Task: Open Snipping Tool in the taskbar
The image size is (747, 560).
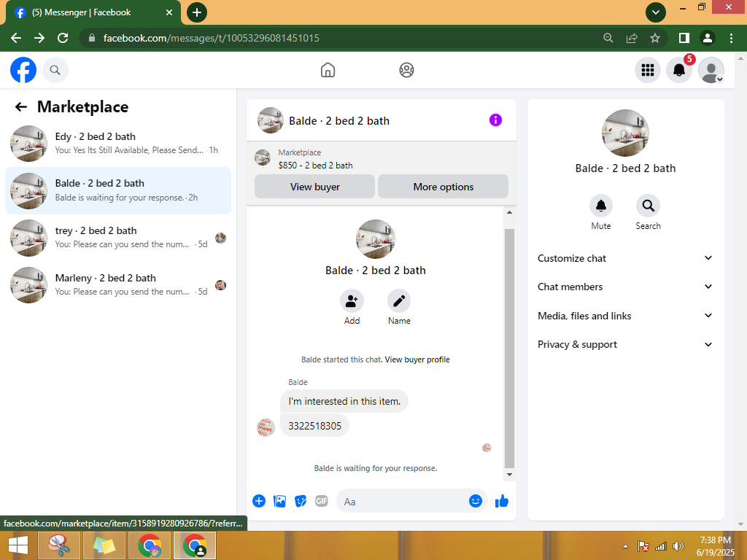Action: click(60, 545)
